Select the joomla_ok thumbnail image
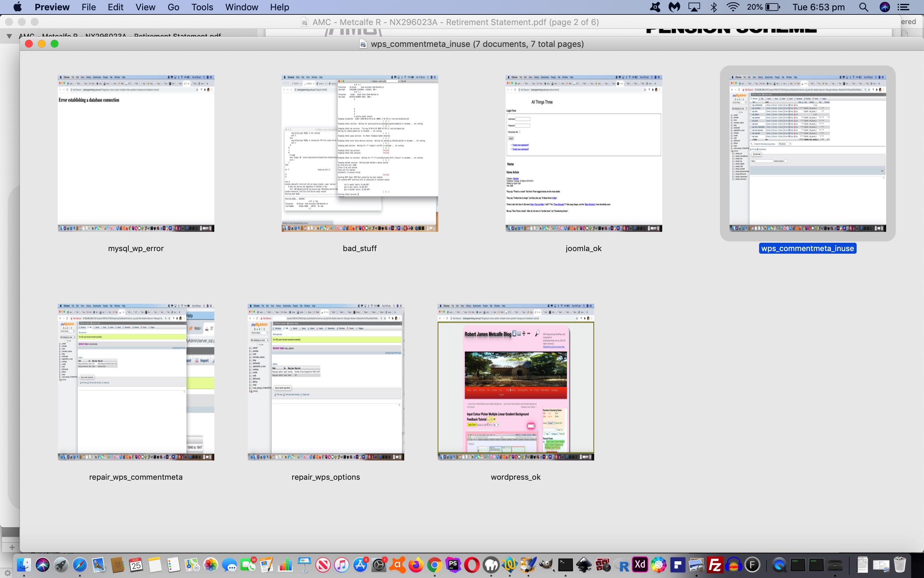924x578 pixels. pyautogui.click(x=584, y=153)
